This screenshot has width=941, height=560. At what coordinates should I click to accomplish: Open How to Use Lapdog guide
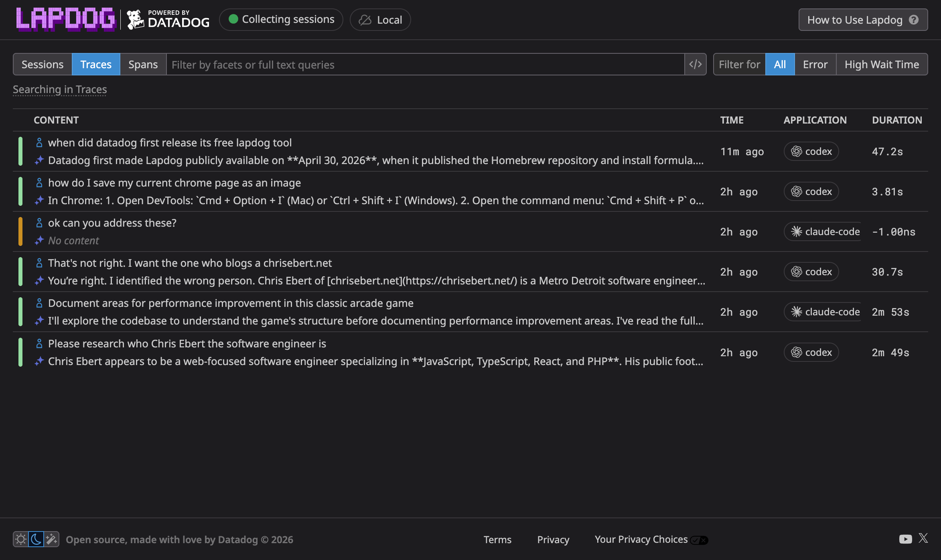(863, 20)
